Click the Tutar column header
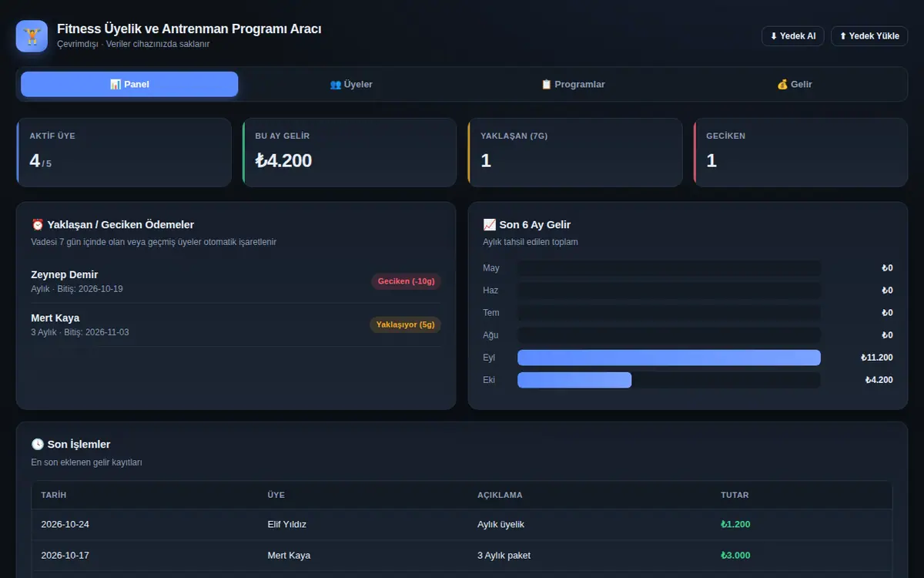This screenshot has height=578, width=924. pyautogui.click(x=735, y=496)
